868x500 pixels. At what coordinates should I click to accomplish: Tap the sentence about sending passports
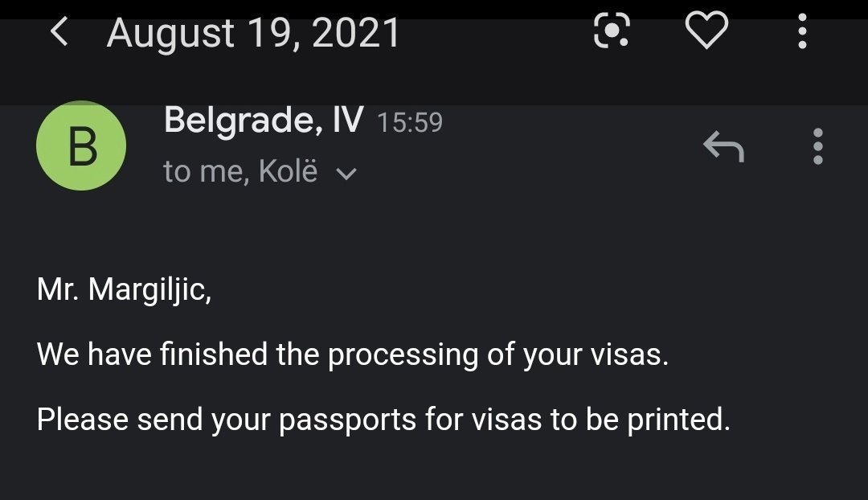(x=383, y=420)
